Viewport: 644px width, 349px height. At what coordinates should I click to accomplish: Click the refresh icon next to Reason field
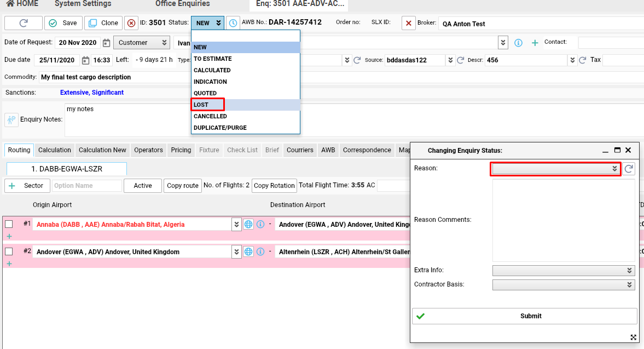tap(629, 169)
